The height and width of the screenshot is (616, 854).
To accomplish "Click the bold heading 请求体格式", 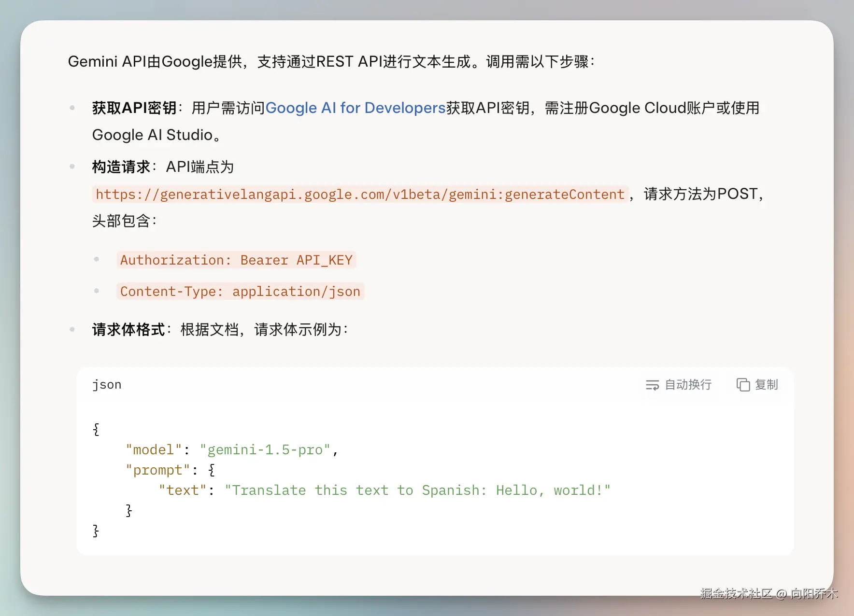I will pyautogui.click(x=128, y=330).
